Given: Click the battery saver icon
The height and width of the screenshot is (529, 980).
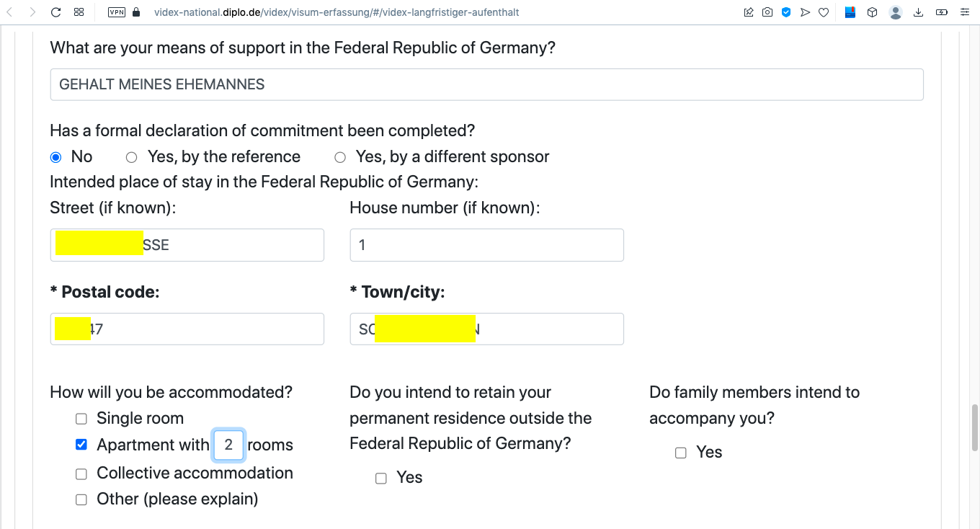Looking at the screenshot, I should pos(942,12).
